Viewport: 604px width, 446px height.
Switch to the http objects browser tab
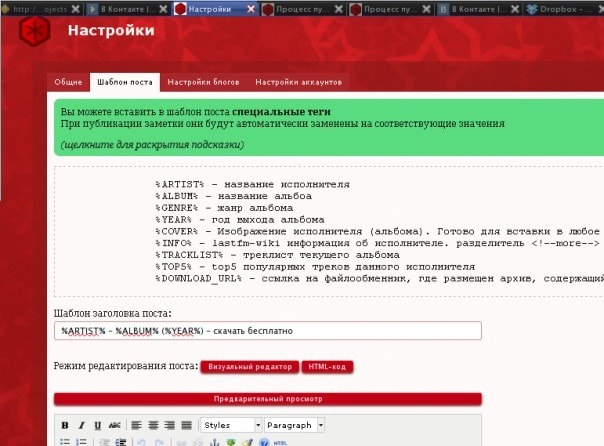40,9
